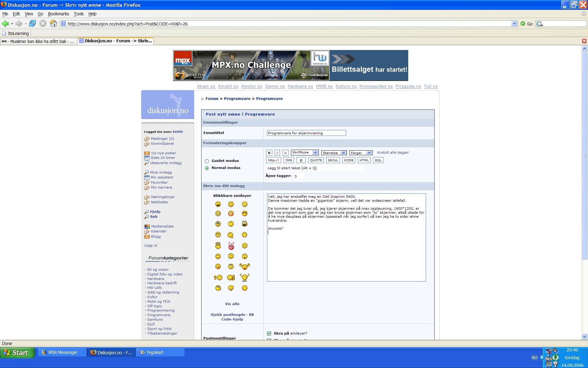Click in the Emnetittel text field

306,133
